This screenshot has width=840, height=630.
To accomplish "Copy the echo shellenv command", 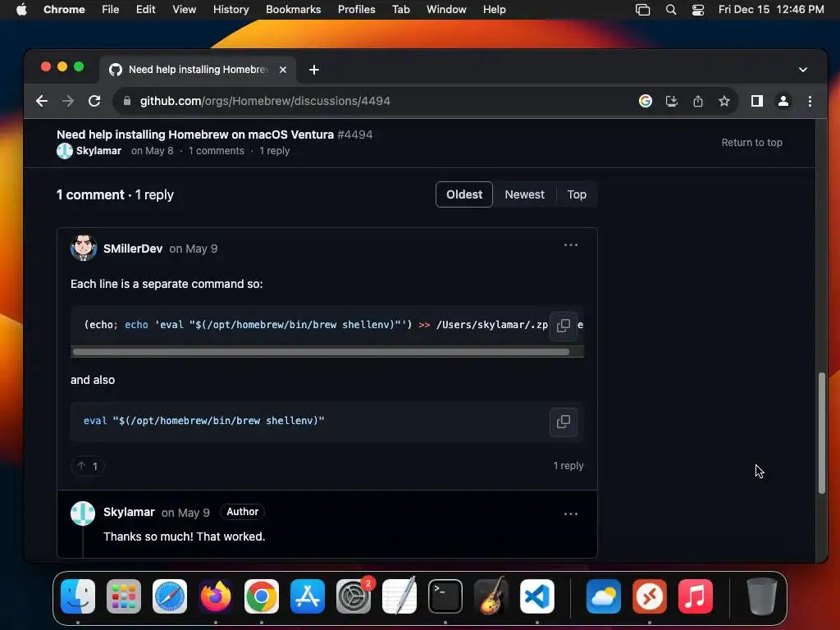I will point(564,325).
